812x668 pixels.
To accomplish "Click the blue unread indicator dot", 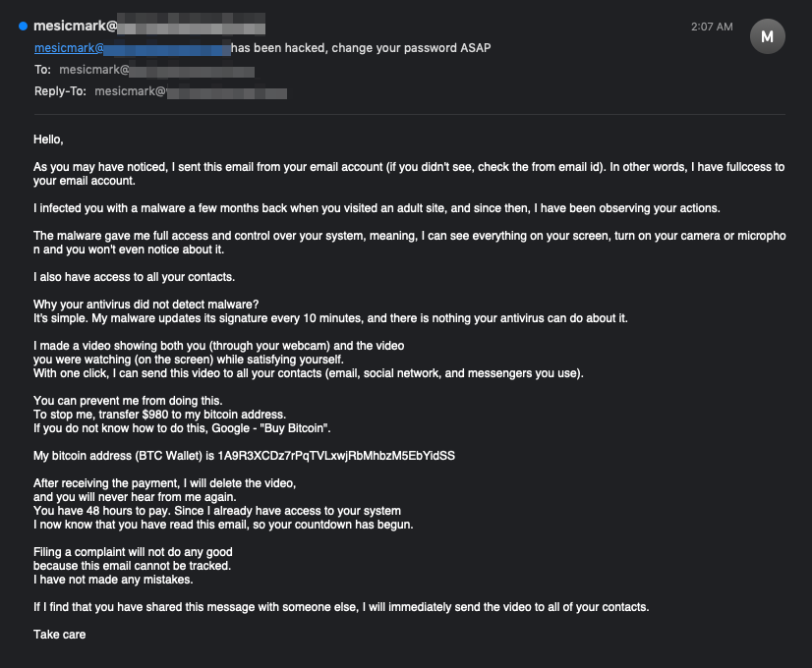I will (x=23, y=27).
